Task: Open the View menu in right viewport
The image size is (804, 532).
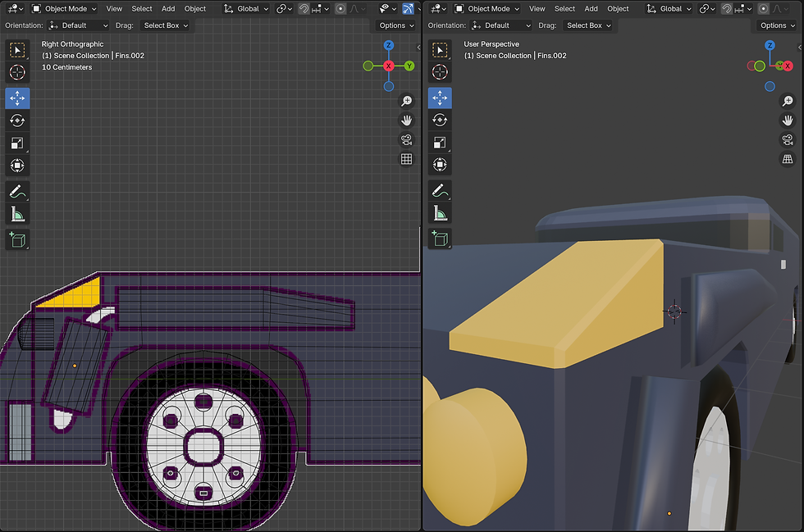Action: click(x=537, y=9)
